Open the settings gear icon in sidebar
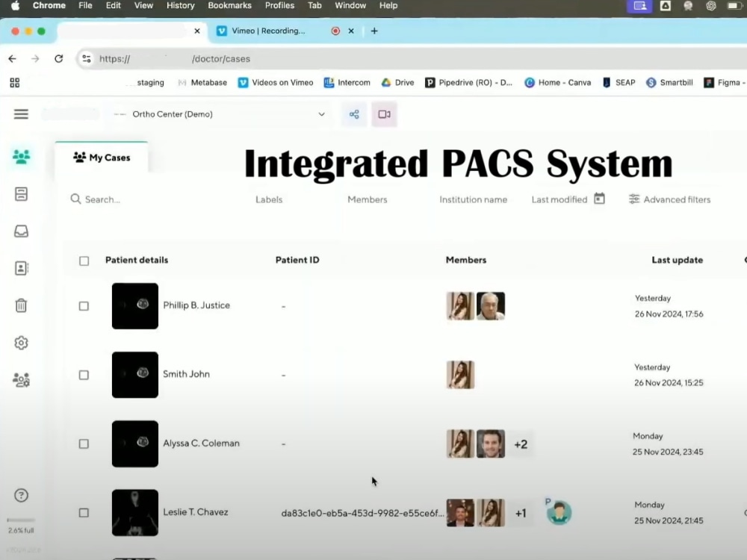This screenshot has width=747, height=560. [x=21, y=343]
